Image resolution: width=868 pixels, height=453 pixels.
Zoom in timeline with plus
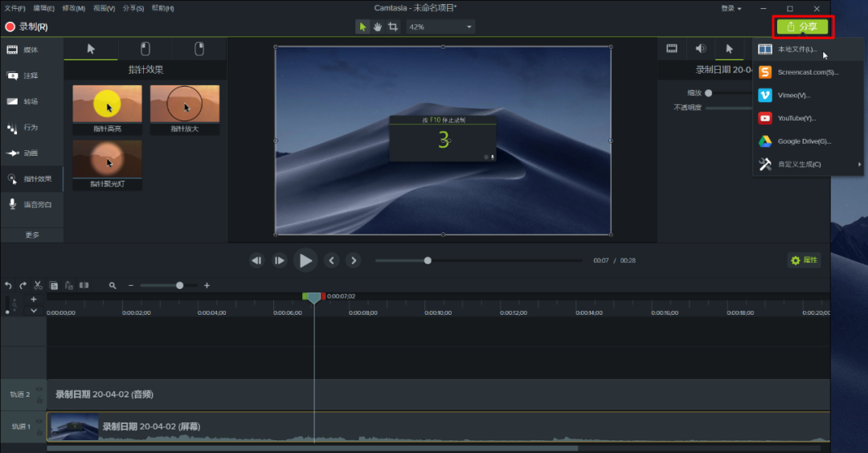point(207,285)
